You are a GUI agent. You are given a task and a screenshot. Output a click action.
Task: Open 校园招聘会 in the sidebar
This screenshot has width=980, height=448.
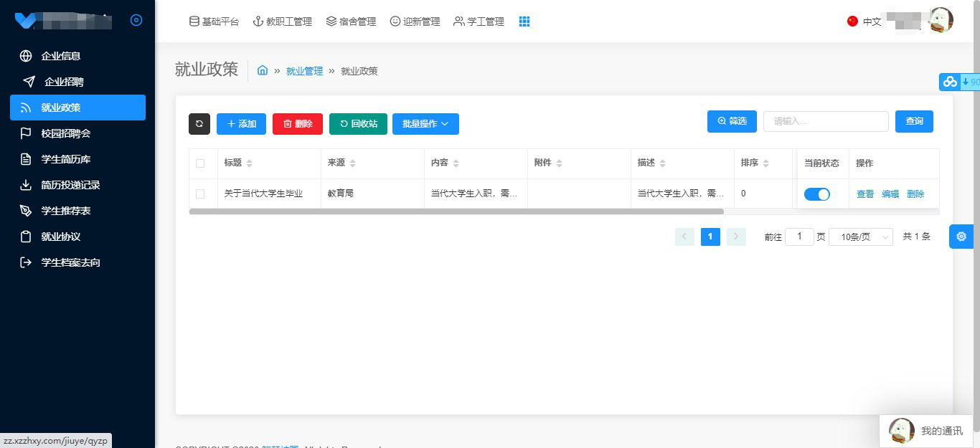(x=66, y=133)
